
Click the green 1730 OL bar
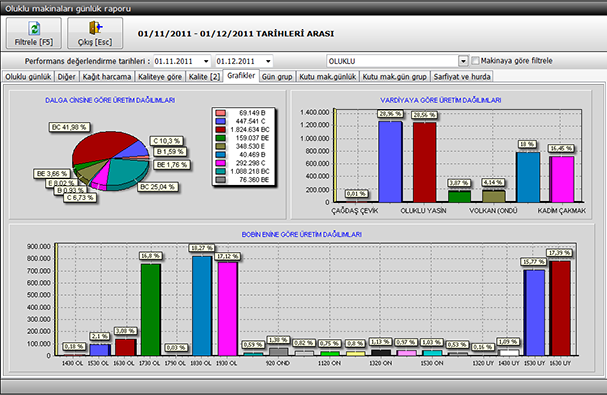tap(151, 309)
